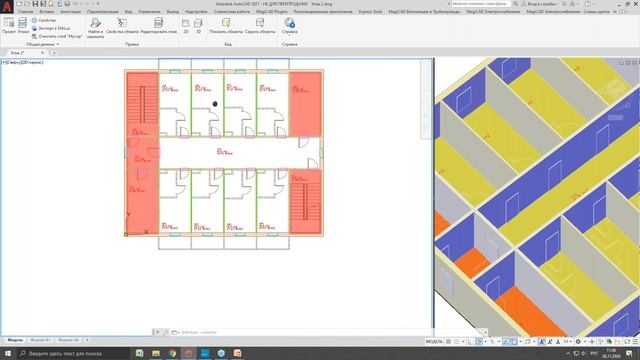This screenshot has width=640, height=360.
Task: Open Свойства in the Общие данные panel
Action: point(44,20)
